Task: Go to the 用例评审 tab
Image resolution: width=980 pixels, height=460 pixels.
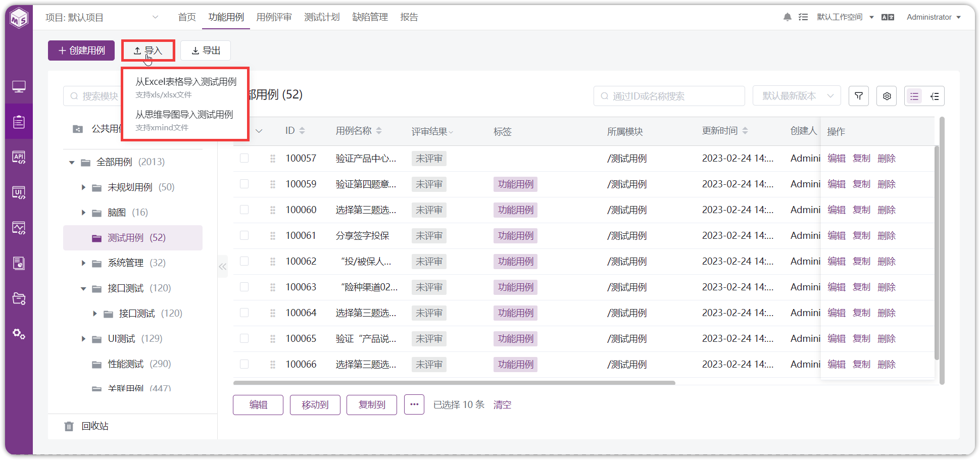Action: pos(274,17)
